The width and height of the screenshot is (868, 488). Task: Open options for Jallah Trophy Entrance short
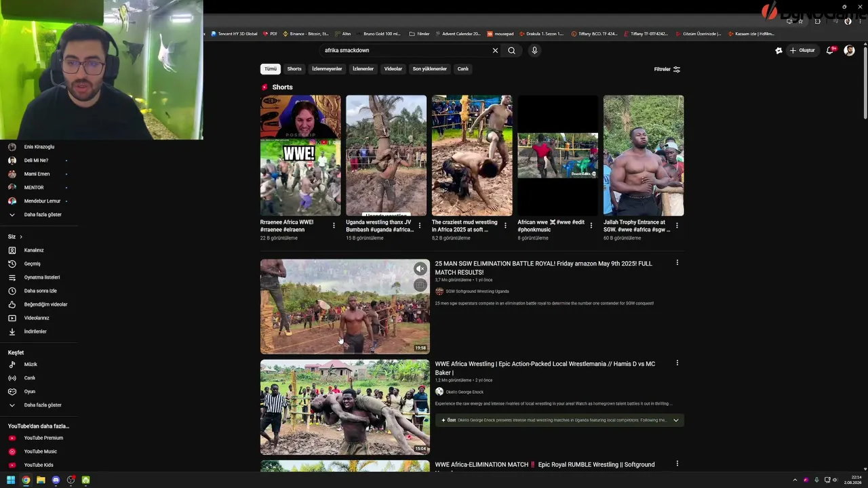point(677,225)
